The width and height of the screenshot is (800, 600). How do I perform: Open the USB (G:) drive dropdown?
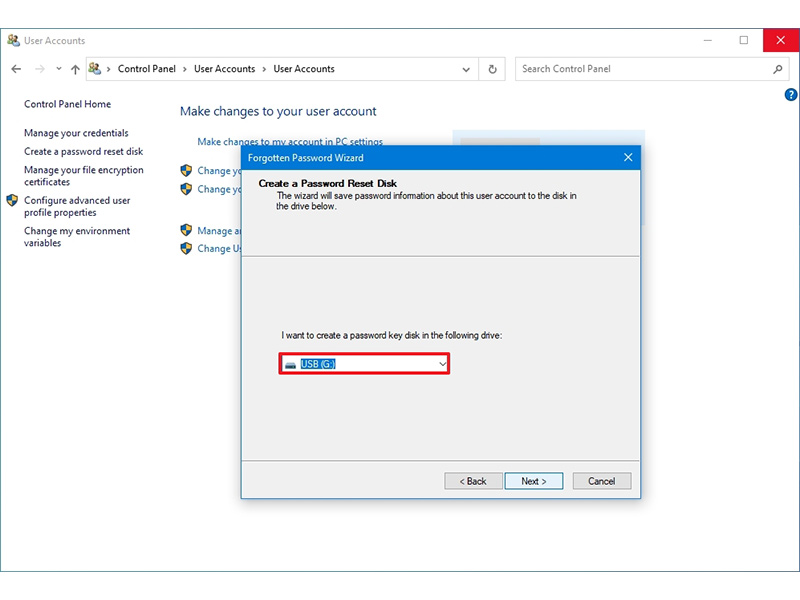[364, 364]
